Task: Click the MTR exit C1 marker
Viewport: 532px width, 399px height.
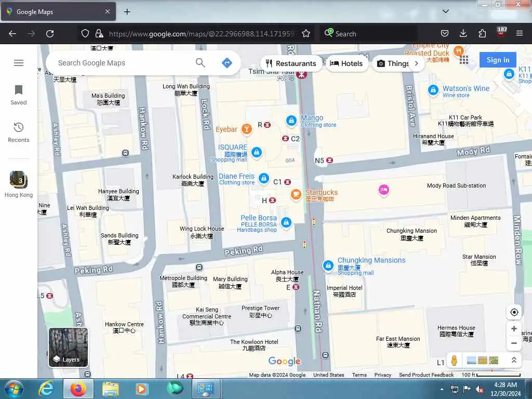Action: 287,182
